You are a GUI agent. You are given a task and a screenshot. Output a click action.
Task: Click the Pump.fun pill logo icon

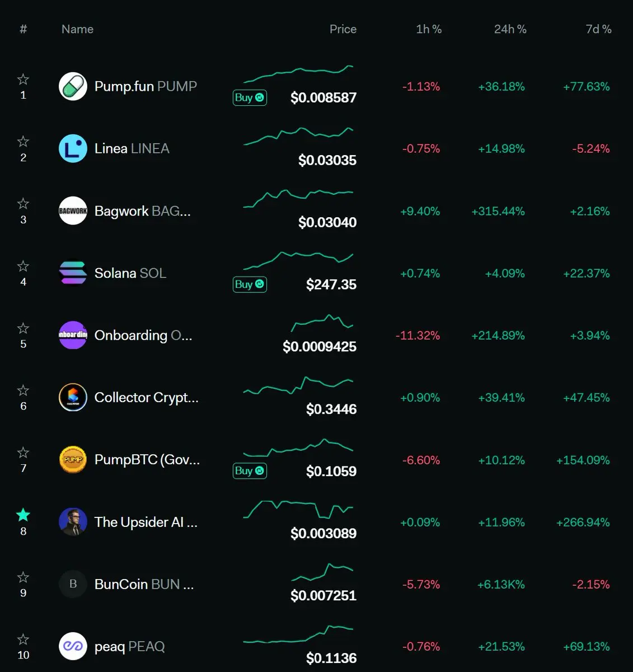[73, 86]
